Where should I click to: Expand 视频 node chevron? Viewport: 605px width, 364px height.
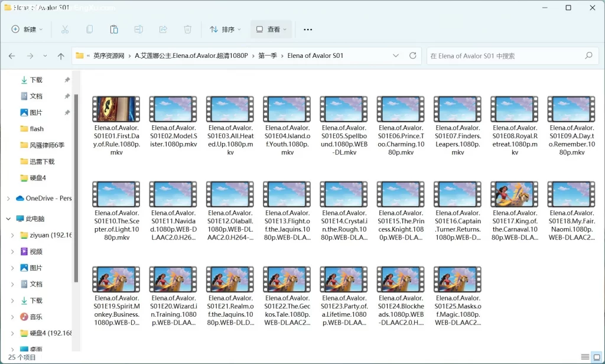click(12, 252)
